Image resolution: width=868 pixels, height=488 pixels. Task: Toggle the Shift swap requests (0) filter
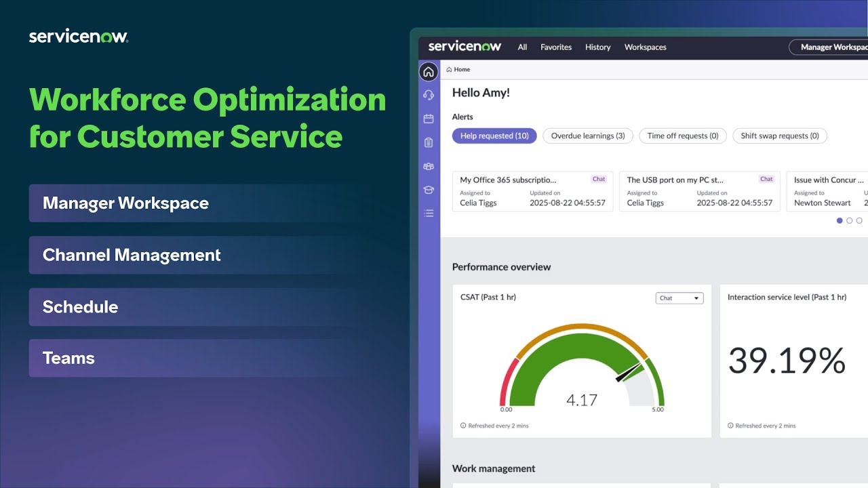coord(779,136)
